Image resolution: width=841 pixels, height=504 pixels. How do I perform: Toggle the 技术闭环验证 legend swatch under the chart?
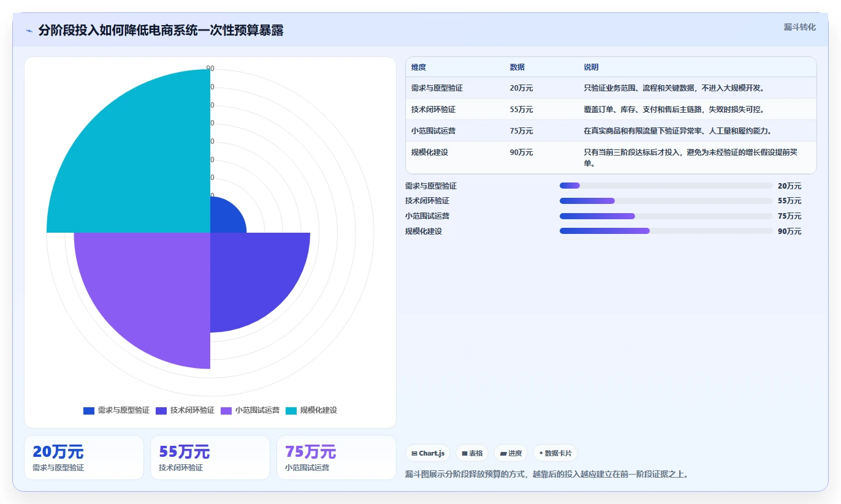[x=161, y=410]
